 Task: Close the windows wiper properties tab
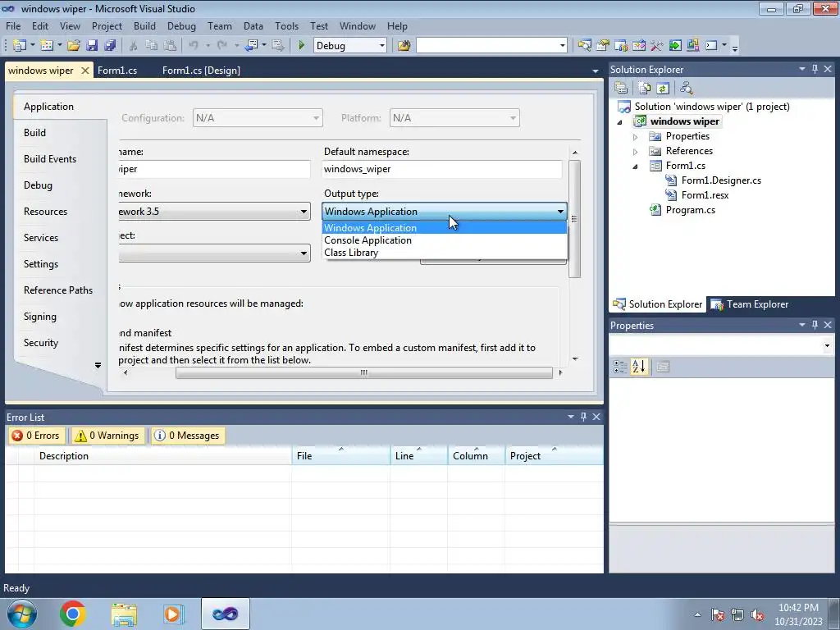tap(85, 71)
